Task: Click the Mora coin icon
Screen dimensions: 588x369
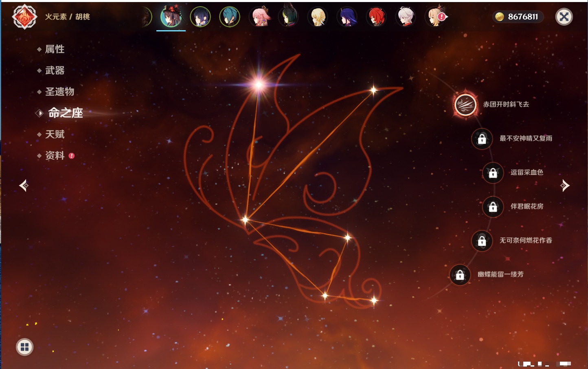Action: coord(500,17)
